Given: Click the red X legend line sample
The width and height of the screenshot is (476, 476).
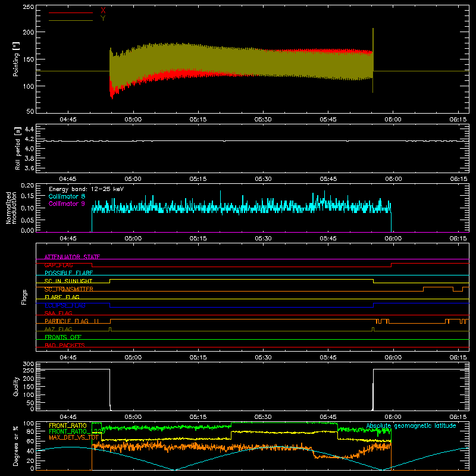Looking at the screenshot, I should tap(70, 12).
